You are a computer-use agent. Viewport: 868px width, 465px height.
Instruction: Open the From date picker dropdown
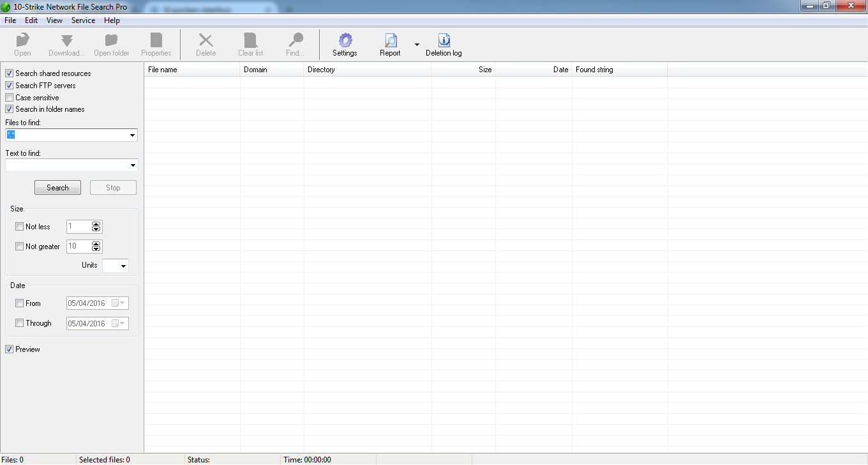119,303
